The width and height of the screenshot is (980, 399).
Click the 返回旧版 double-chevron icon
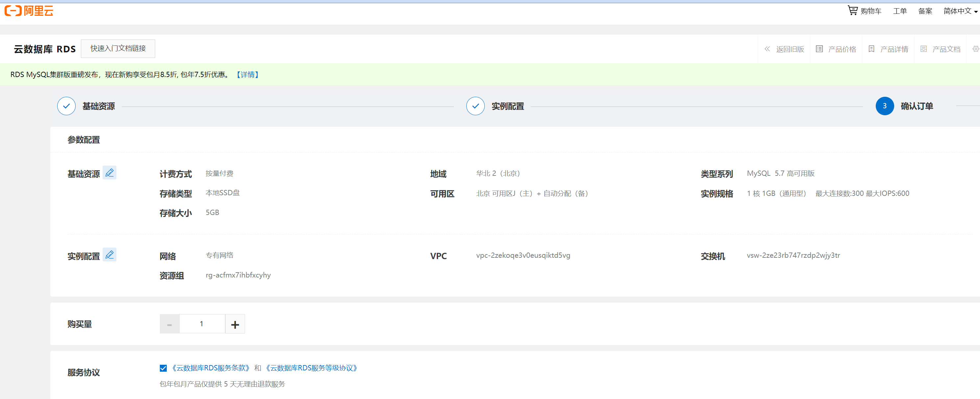(x=767, y=49)
